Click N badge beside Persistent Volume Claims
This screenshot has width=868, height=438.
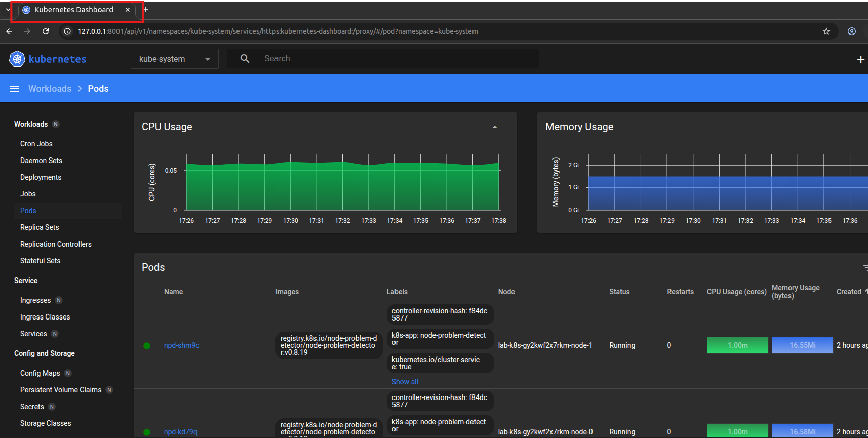pos(109,390)
